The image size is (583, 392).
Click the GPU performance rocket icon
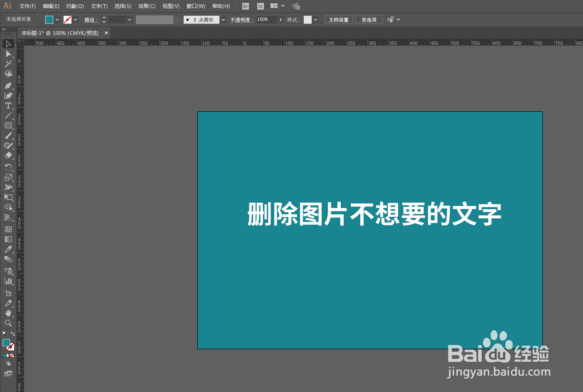click(x=295, y=6)
